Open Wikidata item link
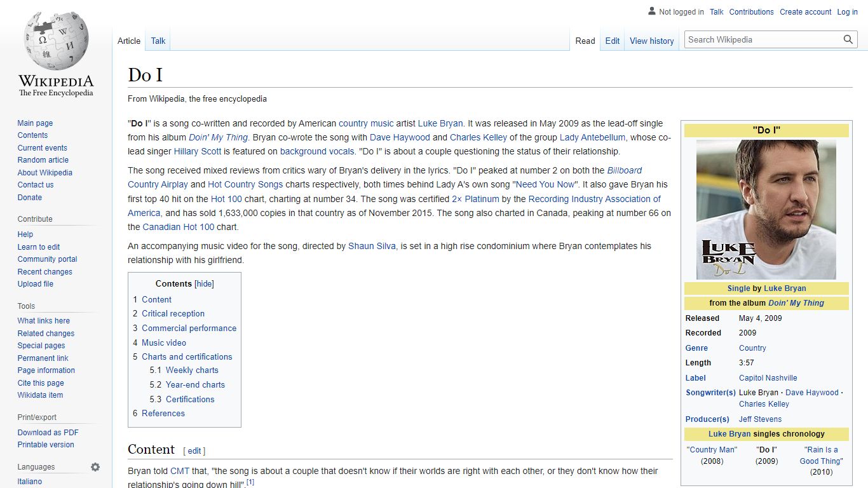868x488 pixels. pyautogui.click(x=40, y=395)
